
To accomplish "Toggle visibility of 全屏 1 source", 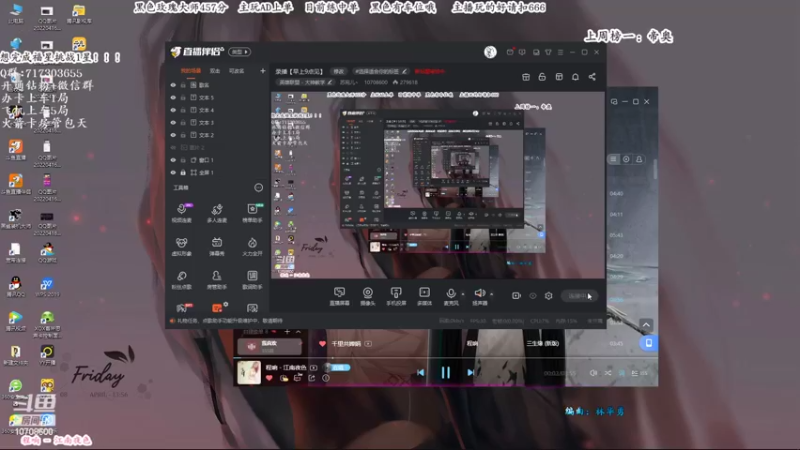I will pyautogui.click(x=173, y=172).
